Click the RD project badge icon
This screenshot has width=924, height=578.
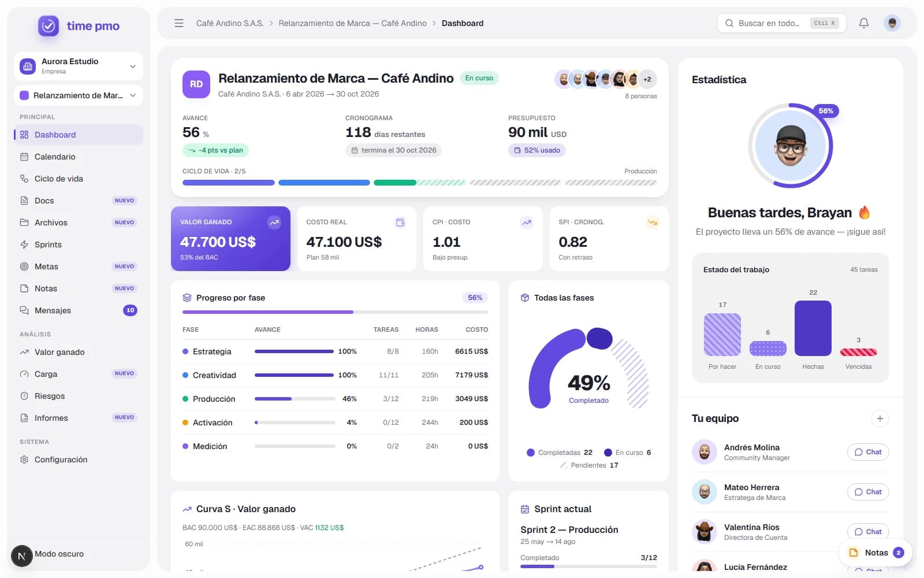pyautogui.click(x=196, y=84)
